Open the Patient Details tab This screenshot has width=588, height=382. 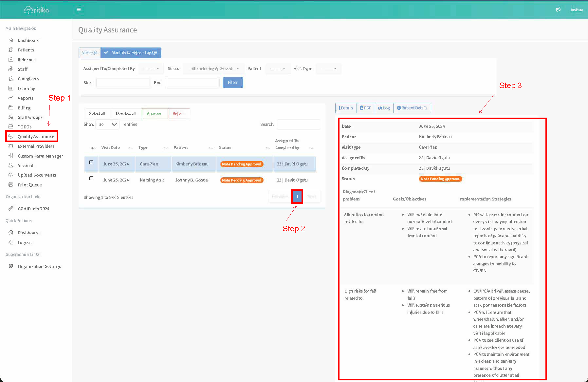pos(412,108)
